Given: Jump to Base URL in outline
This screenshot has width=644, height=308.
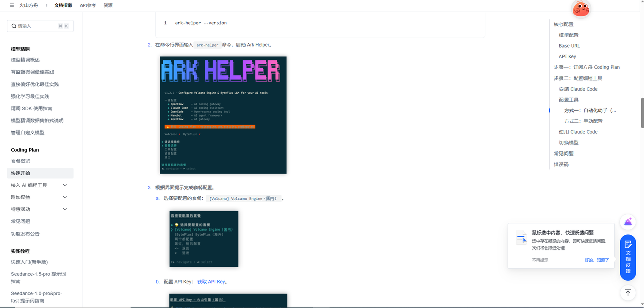Looking at the screenshot, I should (569, 46).
